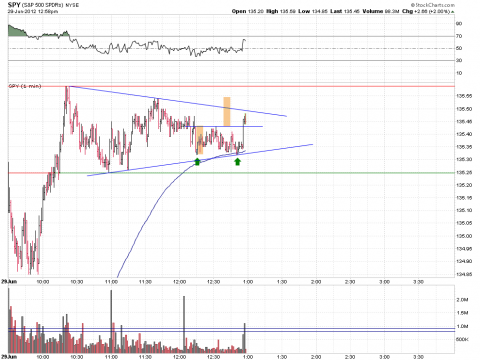Click the 135.50 price axis label
480x361 pixels.
(464, 109)
